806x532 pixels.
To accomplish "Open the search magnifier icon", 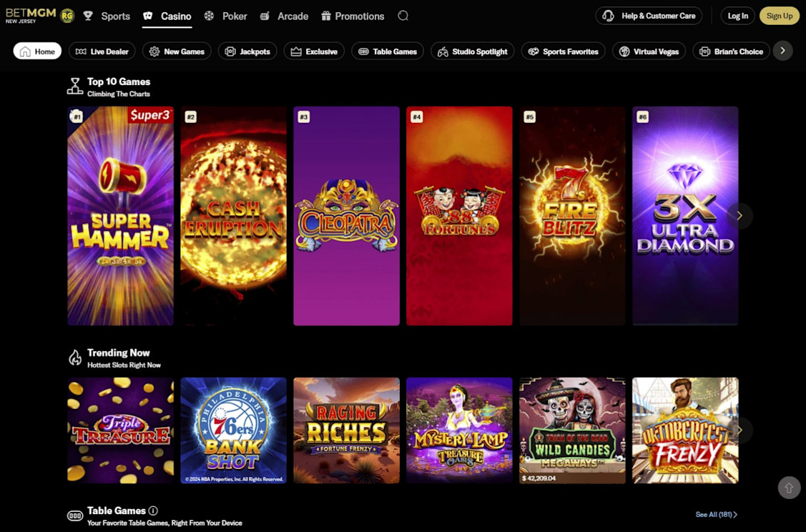I will point(403,16).
